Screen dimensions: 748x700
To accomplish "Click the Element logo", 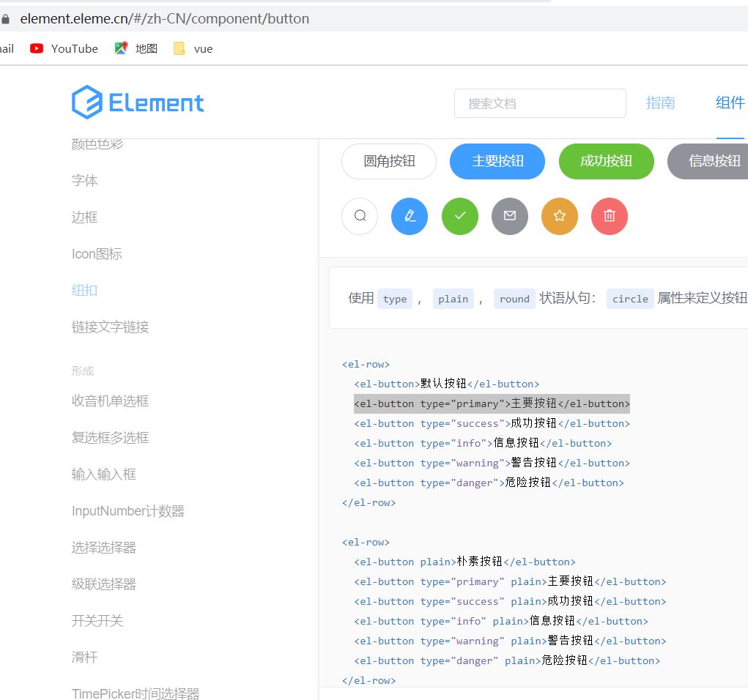I will tap(138, 102).
